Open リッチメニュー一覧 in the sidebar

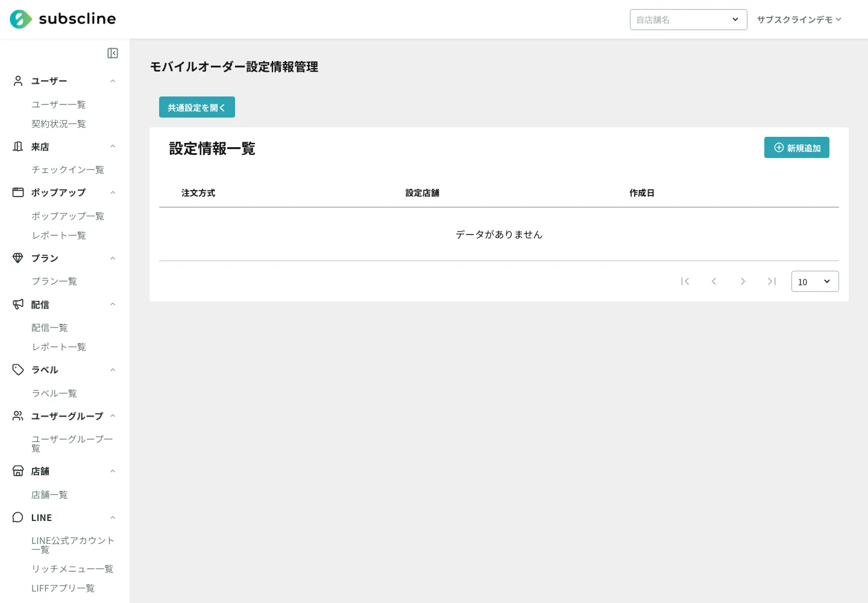click(x=72, y=569)
